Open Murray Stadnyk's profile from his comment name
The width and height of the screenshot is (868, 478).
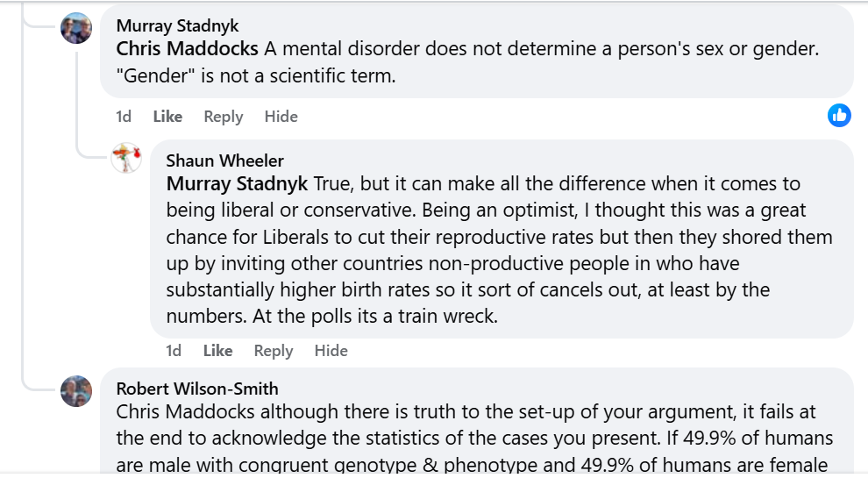[x=177, y=25]
